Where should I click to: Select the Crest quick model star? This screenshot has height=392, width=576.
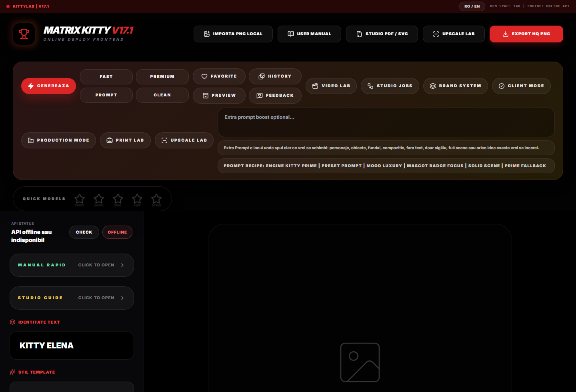[80, 199]
